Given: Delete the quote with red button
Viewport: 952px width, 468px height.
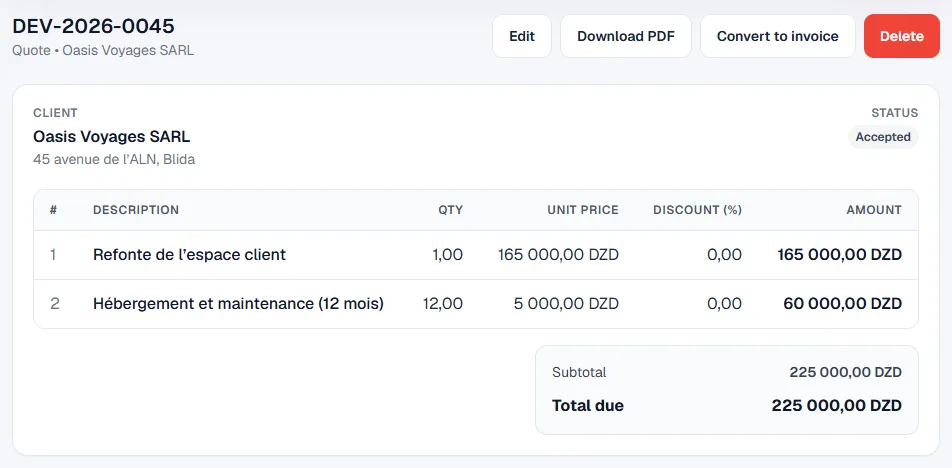Looking at the screenshot, I should [902, 36].
